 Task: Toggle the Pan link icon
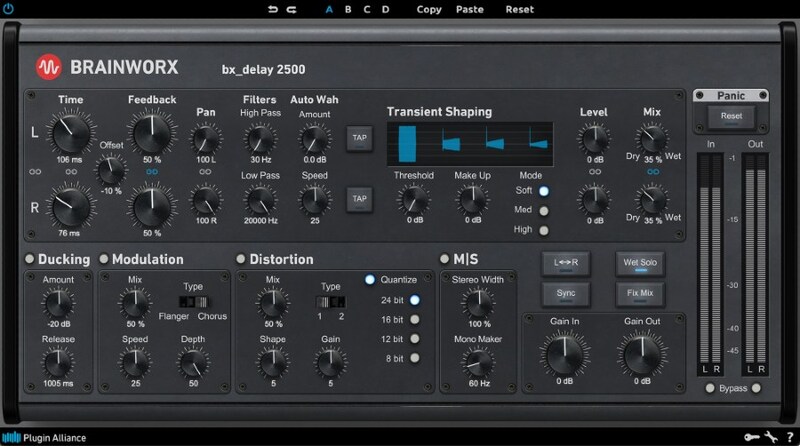point(203,171)
